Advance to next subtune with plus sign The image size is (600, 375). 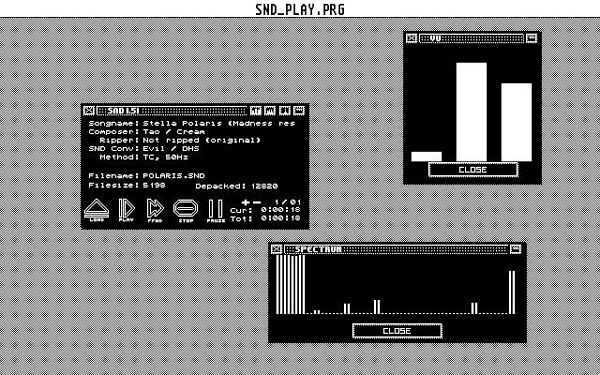point(246,202)
